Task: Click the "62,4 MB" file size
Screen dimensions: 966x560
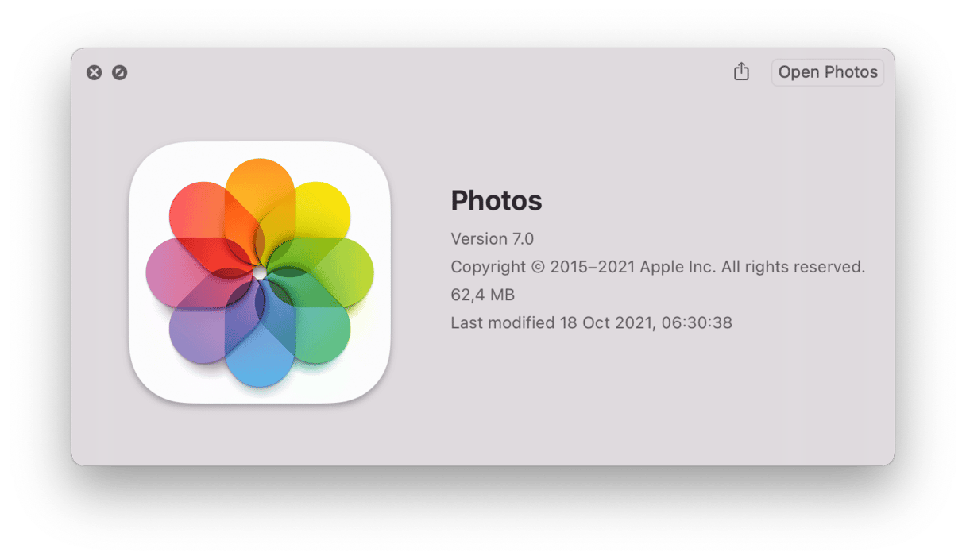Action: click(483, 295)
